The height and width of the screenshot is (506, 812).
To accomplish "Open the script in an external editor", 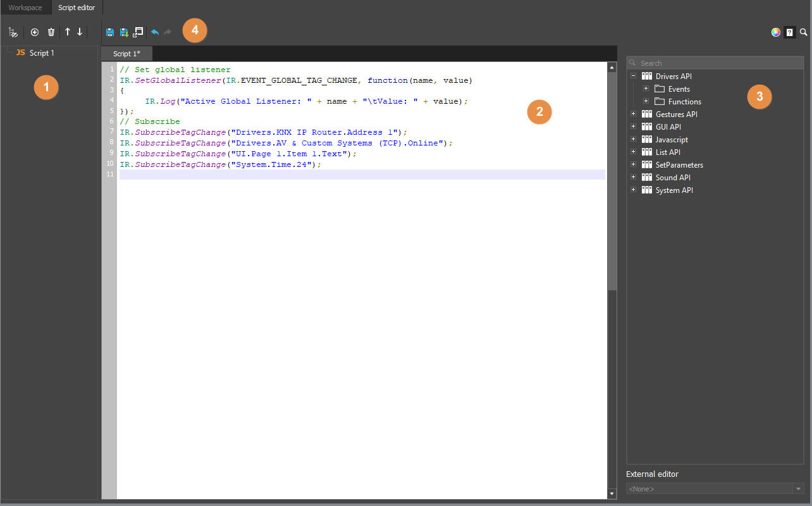I will [138, 32].
